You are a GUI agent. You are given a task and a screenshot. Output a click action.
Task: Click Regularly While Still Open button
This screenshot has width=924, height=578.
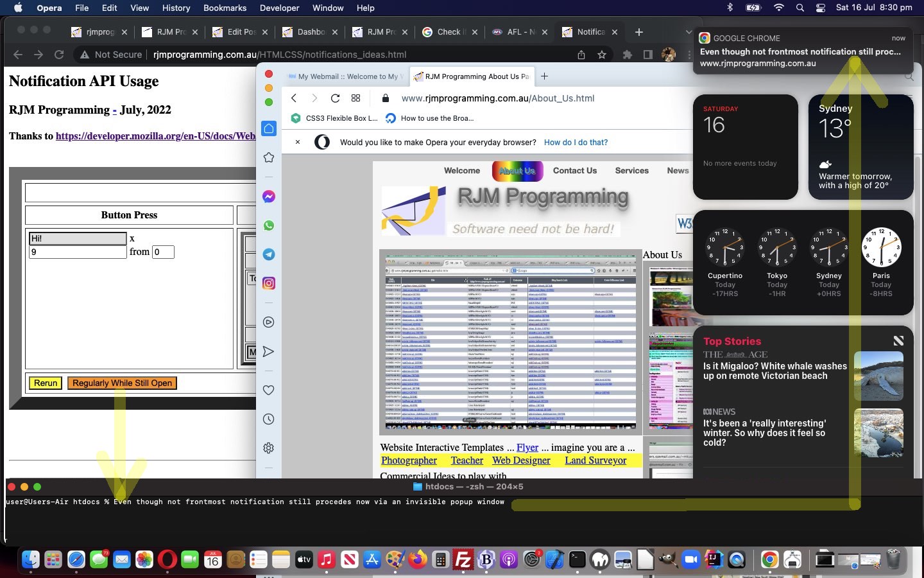122,383
